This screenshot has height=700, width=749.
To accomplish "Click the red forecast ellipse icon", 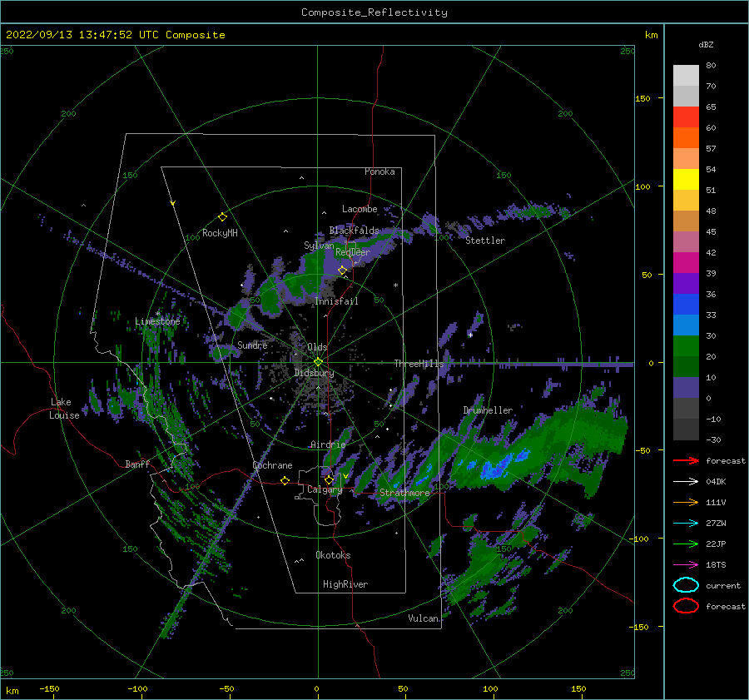I will (686, 606).
